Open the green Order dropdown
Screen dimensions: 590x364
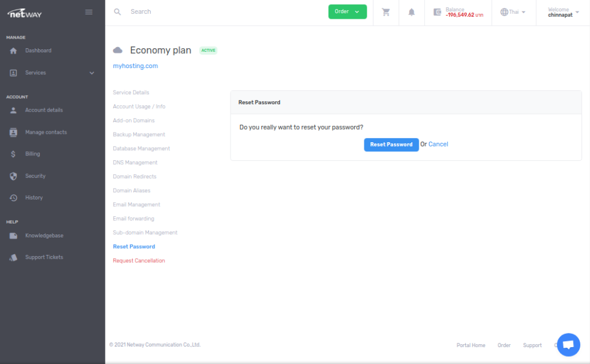347,11
